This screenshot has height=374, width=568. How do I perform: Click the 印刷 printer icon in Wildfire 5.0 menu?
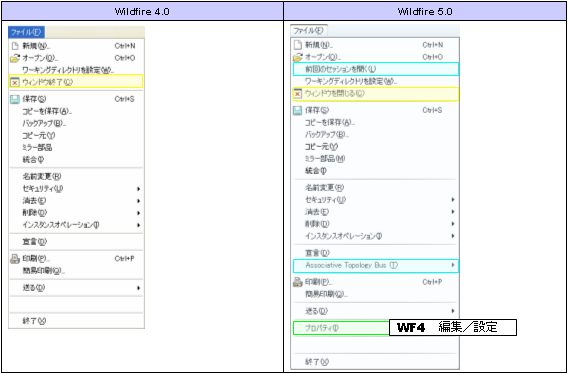[297, 282]
